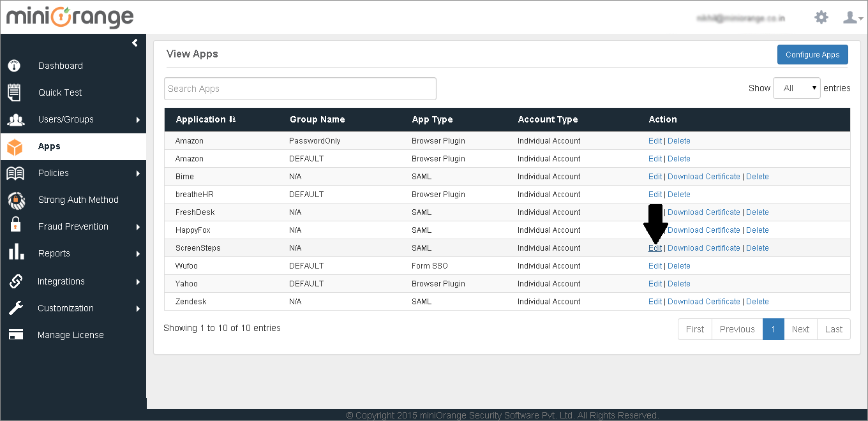Expand the Reports submenu arrow
The image size is (868, 421).
point(138,253)
